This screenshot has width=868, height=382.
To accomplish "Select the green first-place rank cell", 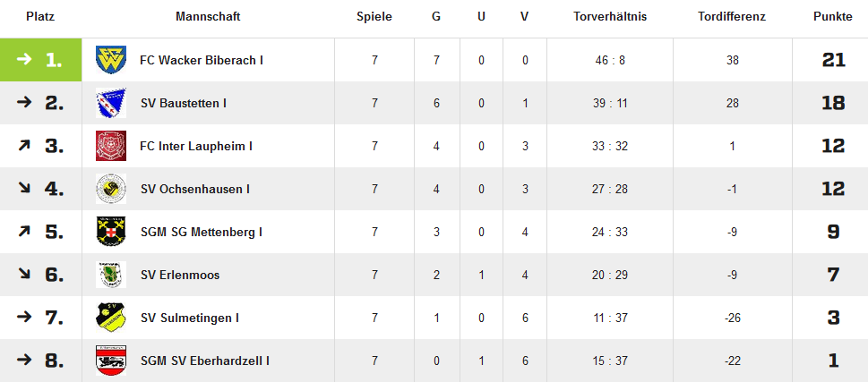I will point(41,60).
